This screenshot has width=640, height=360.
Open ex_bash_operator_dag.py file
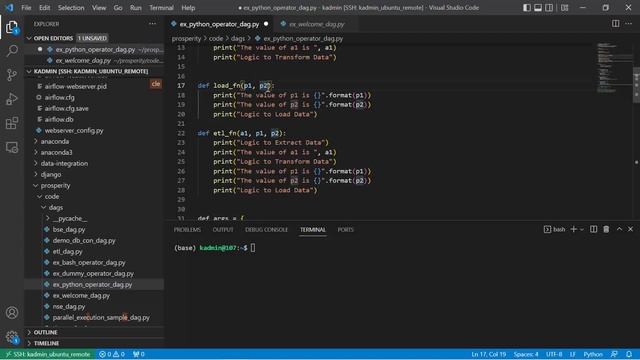point(89,262)
